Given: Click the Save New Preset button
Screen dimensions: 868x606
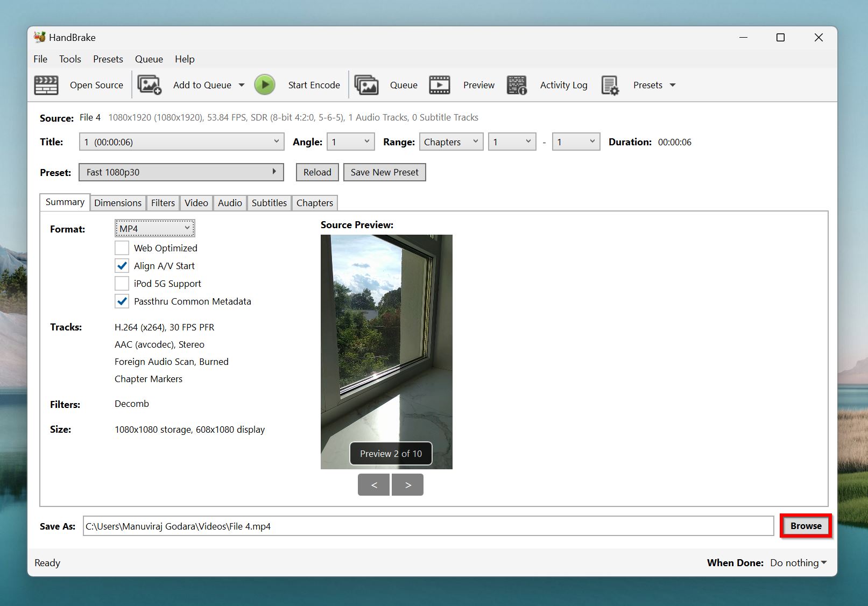Looking at the screenshot, I should coord(384,172).
